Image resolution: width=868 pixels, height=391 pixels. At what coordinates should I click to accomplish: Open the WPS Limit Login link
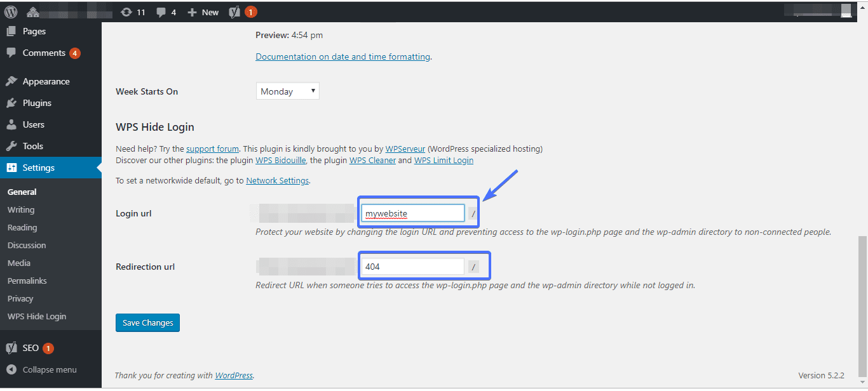click(444, 161)
